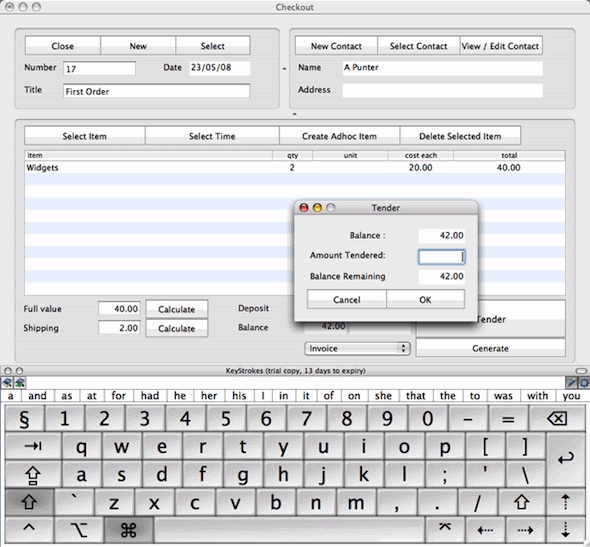Pick the word suggestion 'and'
Image resolution: width=590 pixels, height=547 pixels.
click(37, 396)
